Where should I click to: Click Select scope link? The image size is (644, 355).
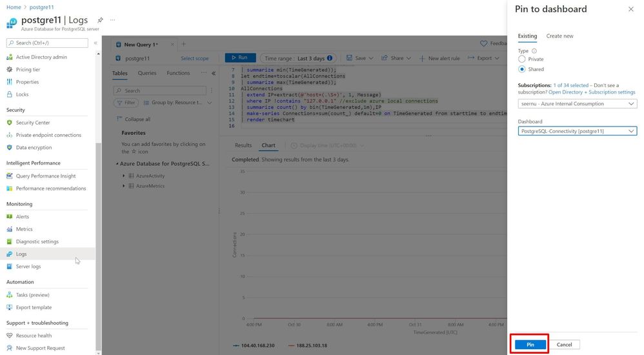[x=195, y=58]
